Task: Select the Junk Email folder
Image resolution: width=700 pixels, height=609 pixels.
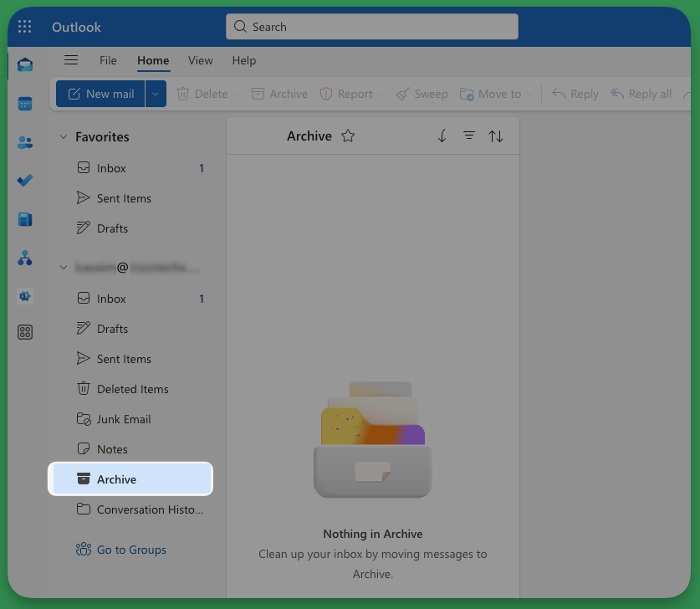Action: click(124, 419)
